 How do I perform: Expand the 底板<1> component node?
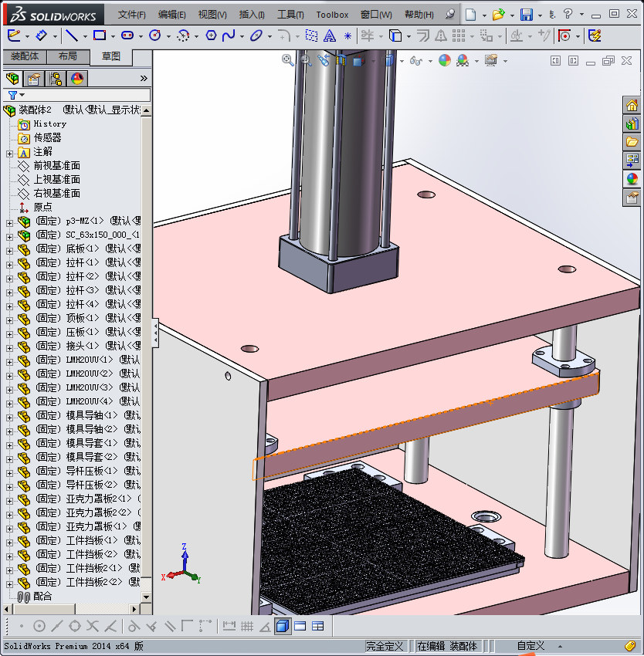tap(9, 249)
